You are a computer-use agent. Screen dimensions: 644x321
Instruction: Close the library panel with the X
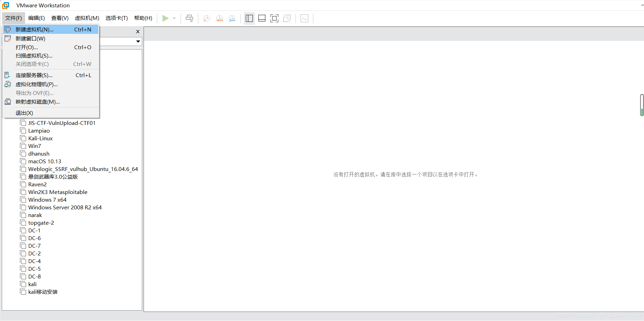click(138, 32)
